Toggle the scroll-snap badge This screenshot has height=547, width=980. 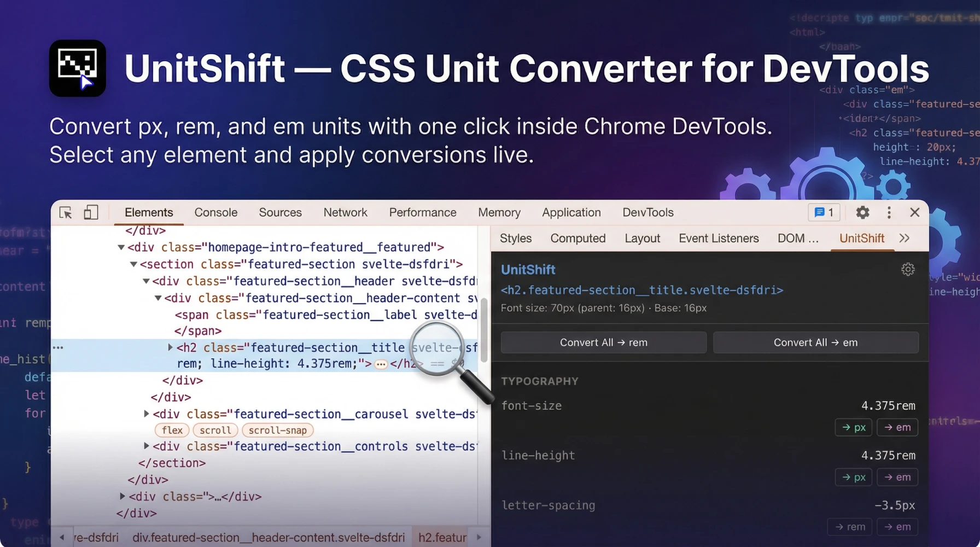[x=277, y=430]
